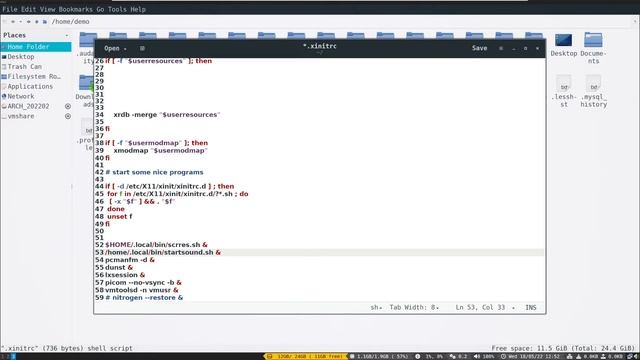Click the '# nitrogen --restore &' comment line

pyautogui.click(x=144, y=298)
